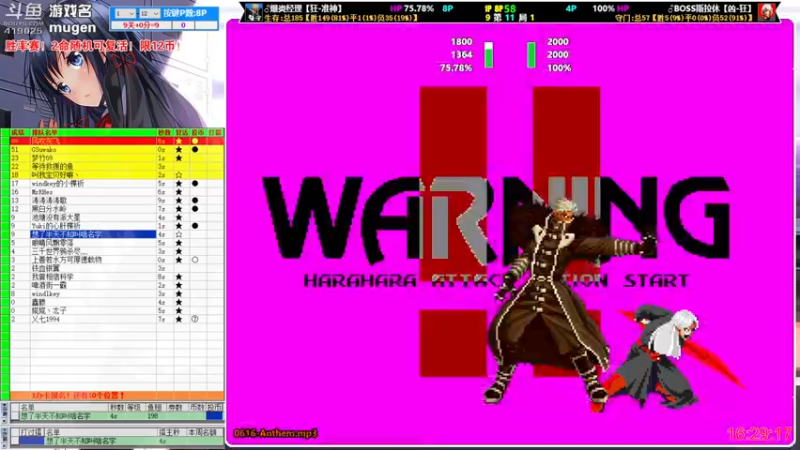Click hollow circle in row scored 3
This screenshot has width=800, height=450.
click(195, 260)
